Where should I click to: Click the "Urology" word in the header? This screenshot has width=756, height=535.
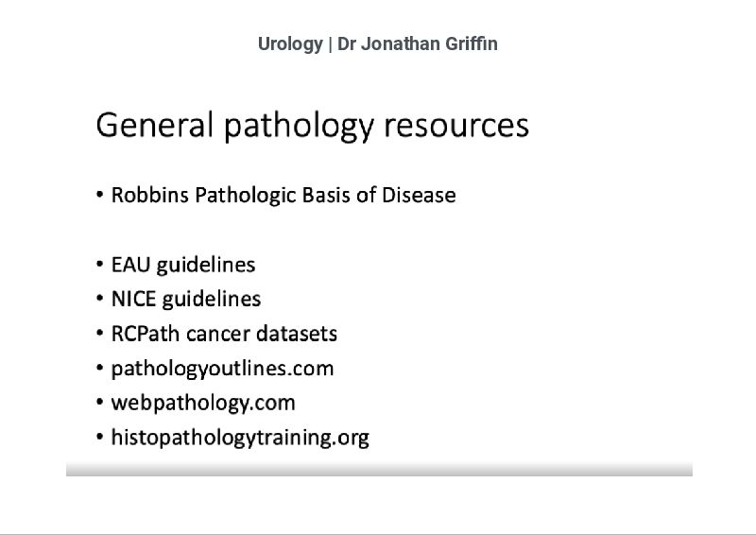289,44
